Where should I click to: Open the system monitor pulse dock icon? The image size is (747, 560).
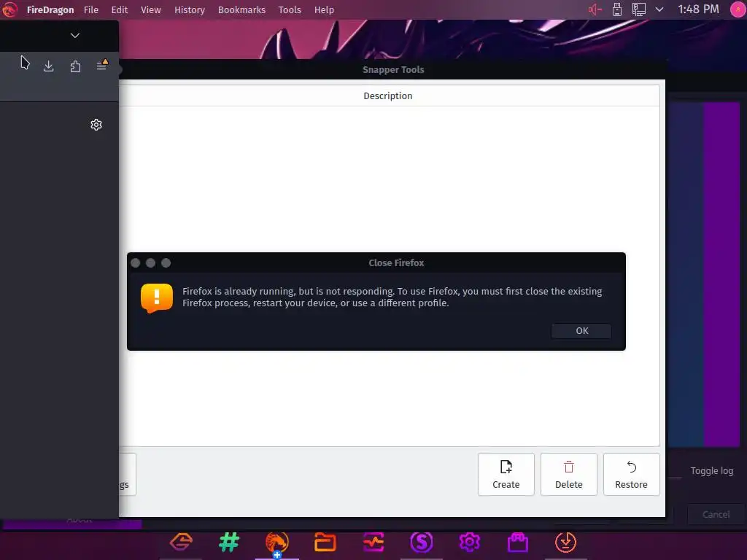[373, 542]
